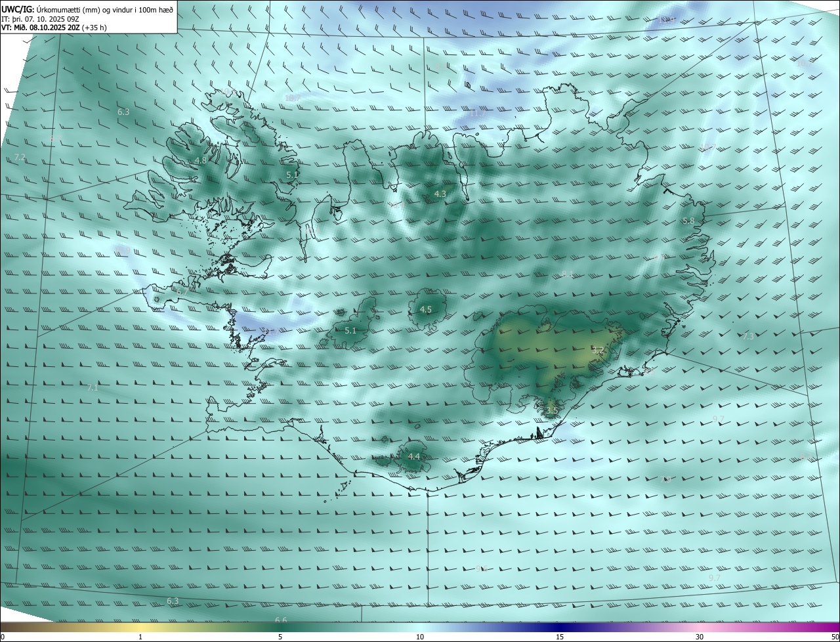The width and height of the screenshot is (840, 642).
Task: Click the valid time line 'VT: Mið. 08.10.2025 20Z (+35 h)'
Action: tap(54, 28)
